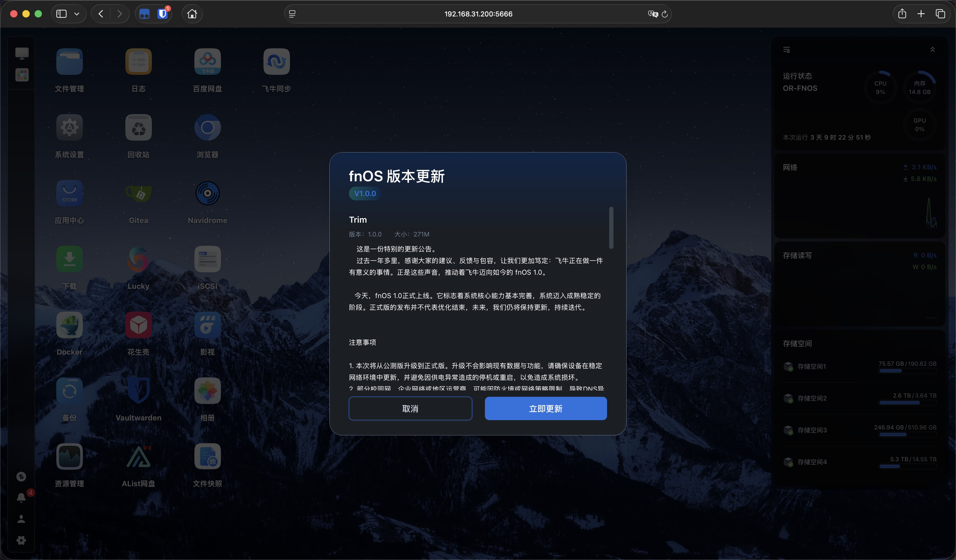The height and width of the screenshot is (560, 956).
Task: Click the update notes scrollbar
Action: click(x=611, y=227)
